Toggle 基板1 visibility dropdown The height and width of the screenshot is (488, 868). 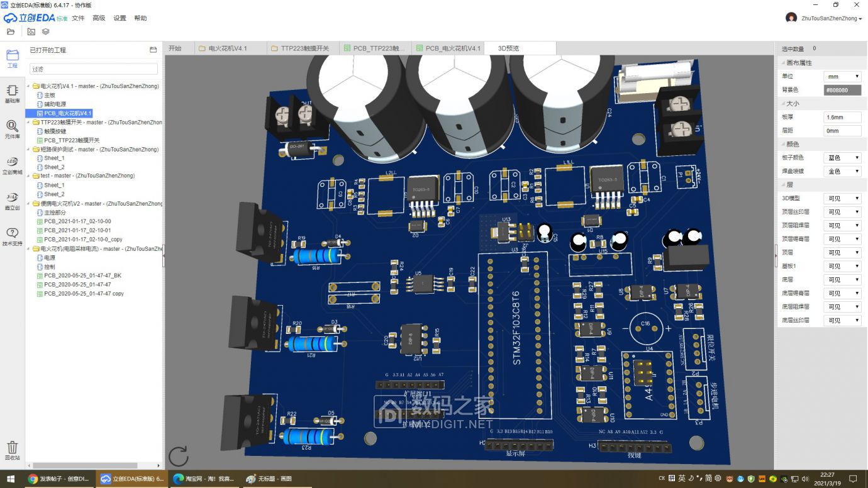pyautogui.click(x=842, y=266)
